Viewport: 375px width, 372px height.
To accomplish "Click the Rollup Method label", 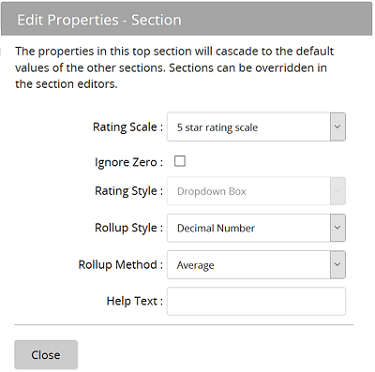I will click(x=120, y=265).
